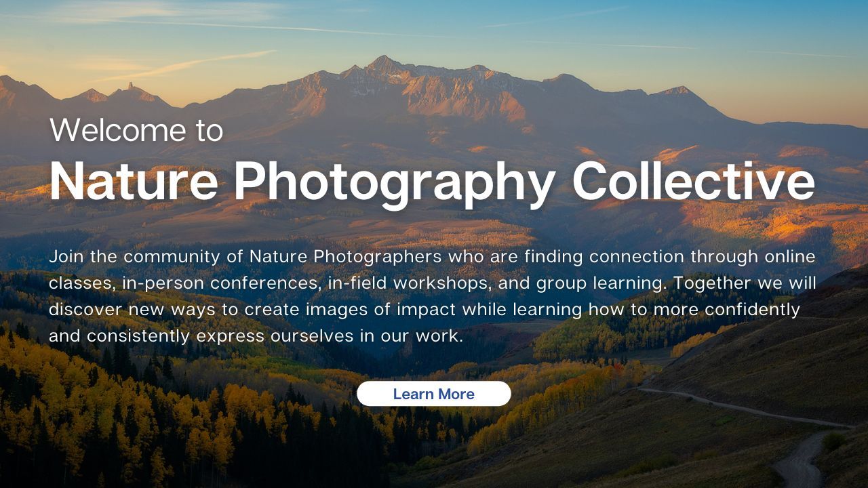Click the small rock spire on the left ridge

pos(130,87)
